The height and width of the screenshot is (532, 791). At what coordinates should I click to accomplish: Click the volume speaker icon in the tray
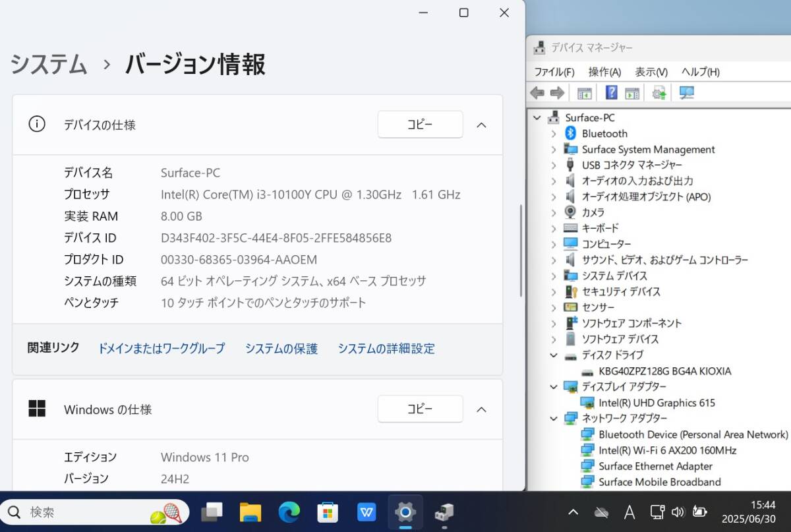pyautogui.click(x=678, y=512)
